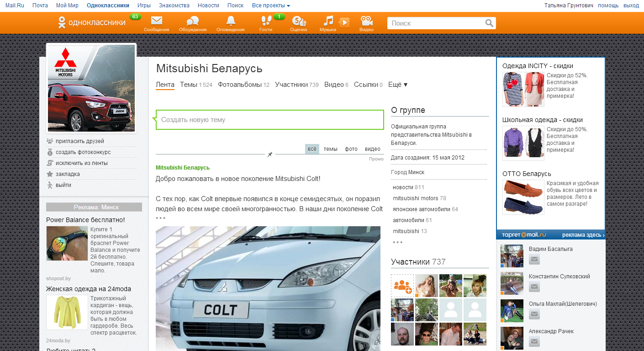Select the темы feed filter
This screenshot has width=644, height=351.
(331, 149)
